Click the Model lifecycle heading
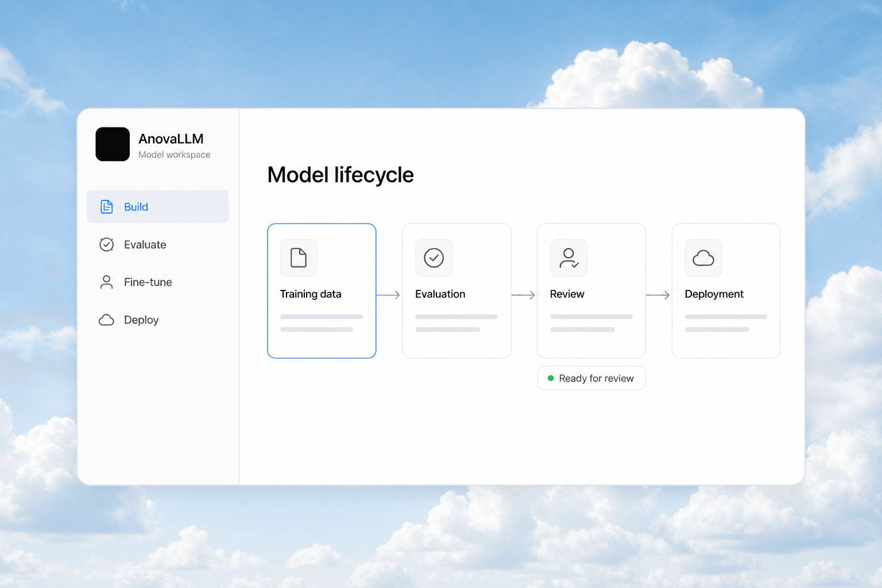The height and width of the screenshot is (588, 882). [x=341, y=175]
